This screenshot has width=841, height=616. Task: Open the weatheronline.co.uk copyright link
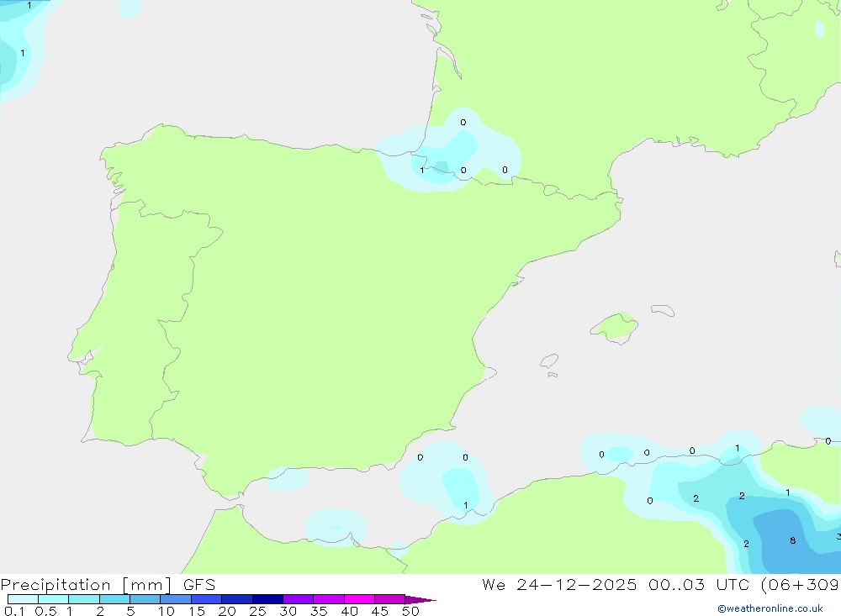tap(770, 608)
